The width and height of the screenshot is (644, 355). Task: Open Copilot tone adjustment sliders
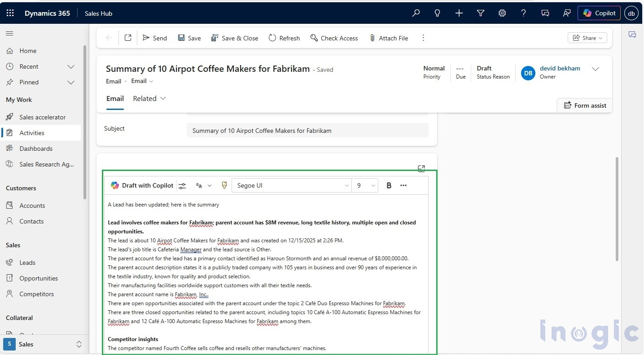pyautogui.click(x=182, y=185)
